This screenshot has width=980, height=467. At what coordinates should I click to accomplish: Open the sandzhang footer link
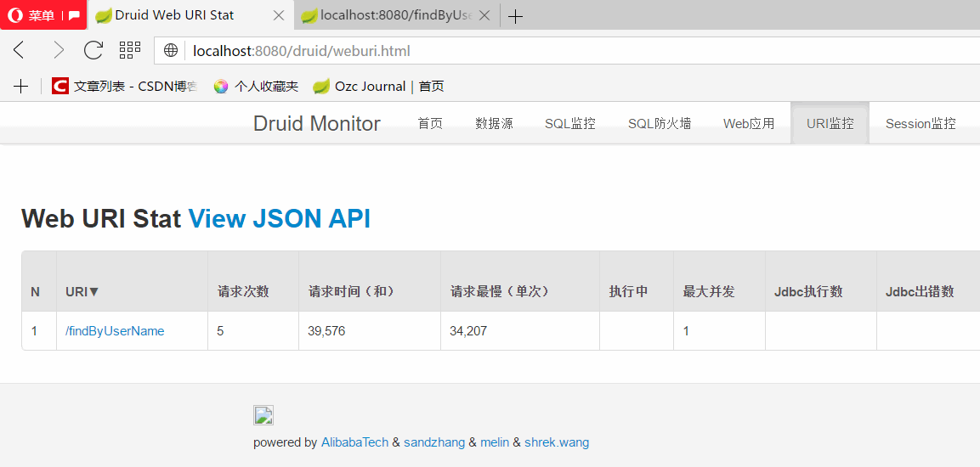point(434,442)
